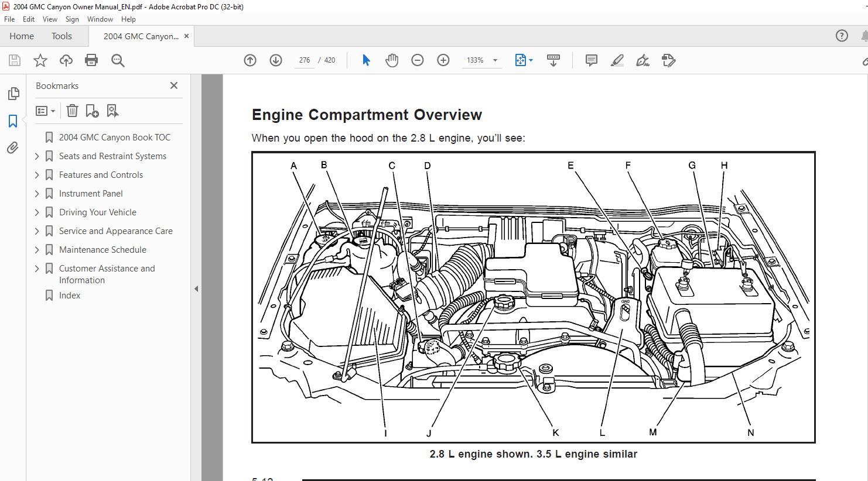Open the Window menu
This screenshot has width=868, height=481.
coord(100,19)
